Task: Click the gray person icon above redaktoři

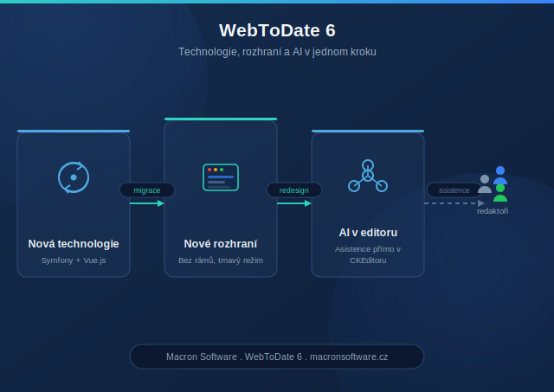Action: tap(485, 184)
